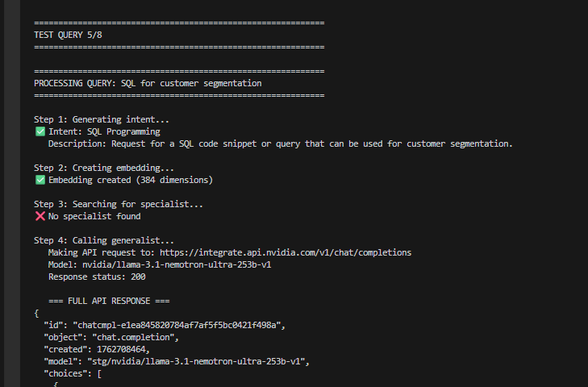This screenshot has width=588, height=387.
Task: Click the Description line about customer segmentation
Action: click(281, 144)
